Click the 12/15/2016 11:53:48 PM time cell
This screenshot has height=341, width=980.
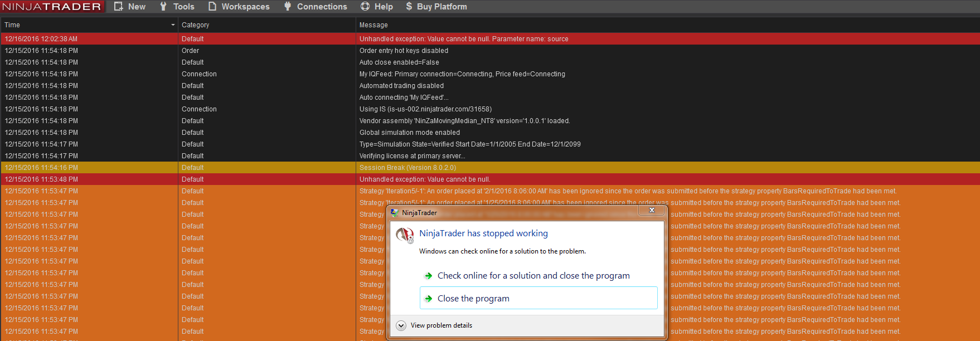tap(41, 179)
